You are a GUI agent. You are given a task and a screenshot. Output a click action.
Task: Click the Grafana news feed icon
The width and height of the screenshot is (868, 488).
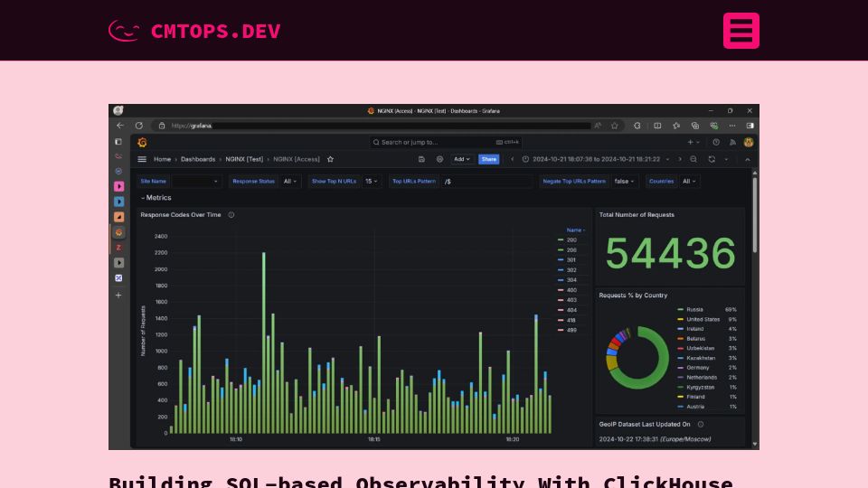click(x=732, y=142)
